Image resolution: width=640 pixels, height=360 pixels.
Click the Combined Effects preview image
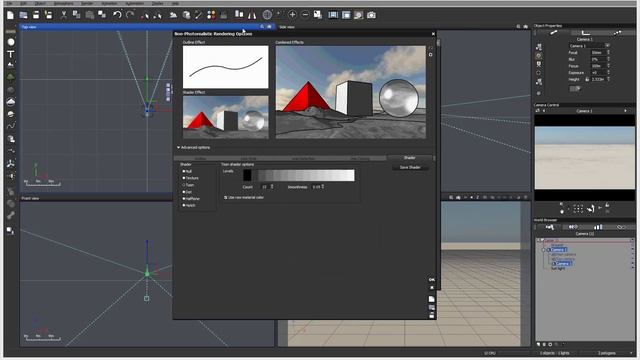[x=351, y=92]
